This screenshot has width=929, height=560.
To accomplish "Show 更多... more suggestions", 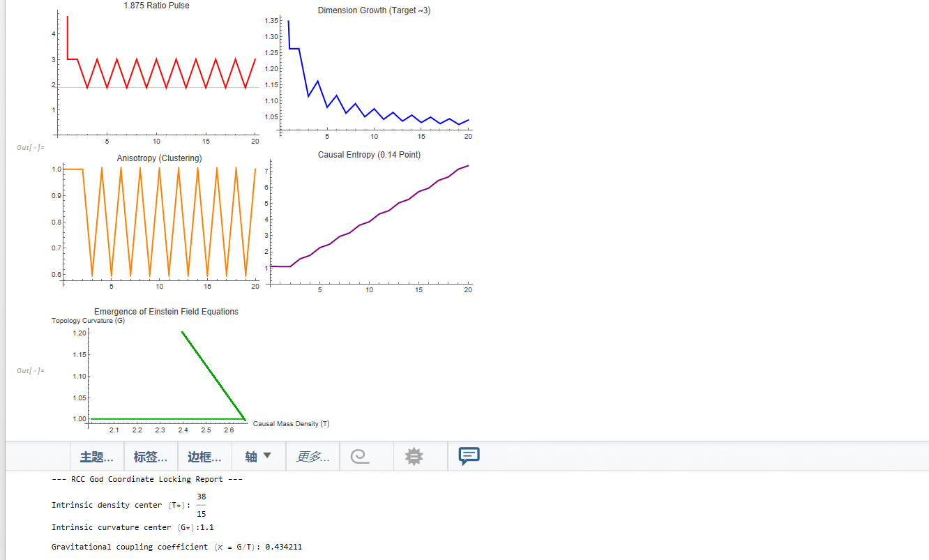I will tap(312, 457).
